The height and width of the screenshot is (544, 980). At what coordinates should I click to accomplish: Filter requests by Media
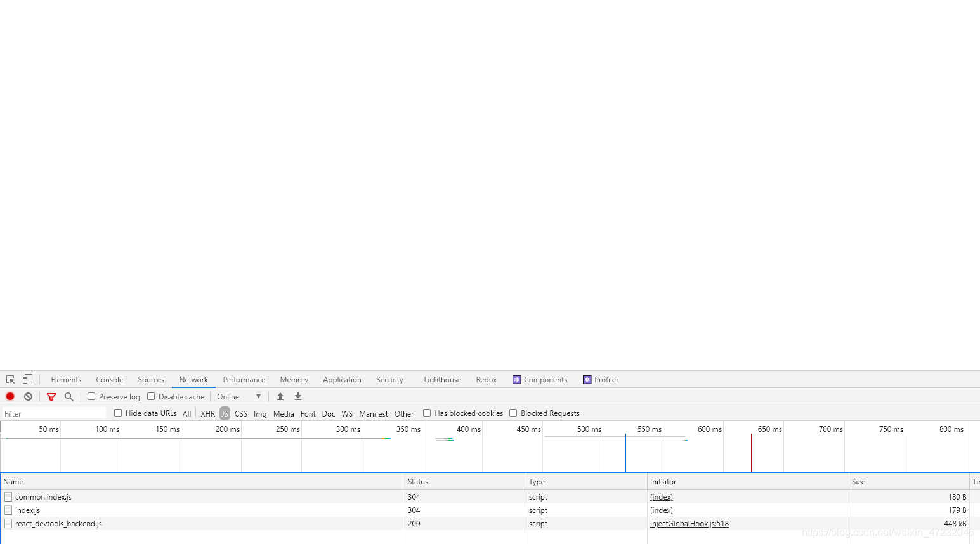[284, 413]
